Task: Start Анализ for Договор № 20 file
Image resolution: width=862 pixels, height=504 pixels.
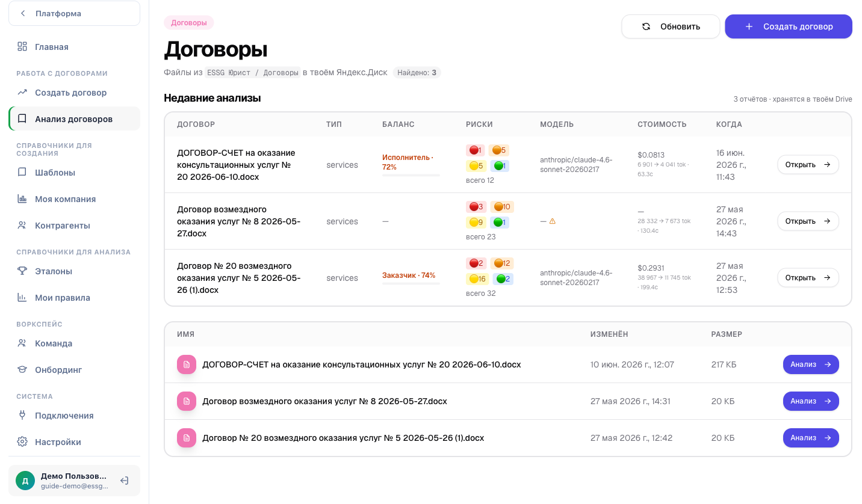Action: (811, 438)
